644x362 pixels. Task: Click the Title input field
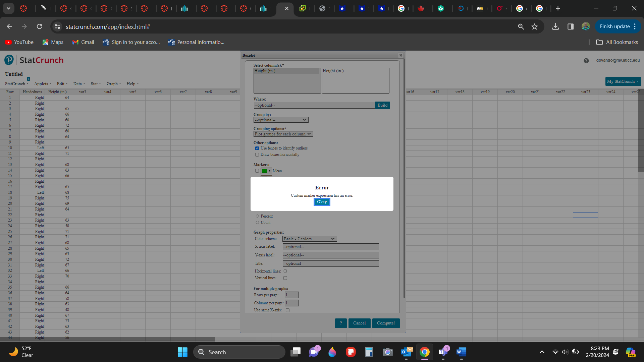[x=330, y=263]
